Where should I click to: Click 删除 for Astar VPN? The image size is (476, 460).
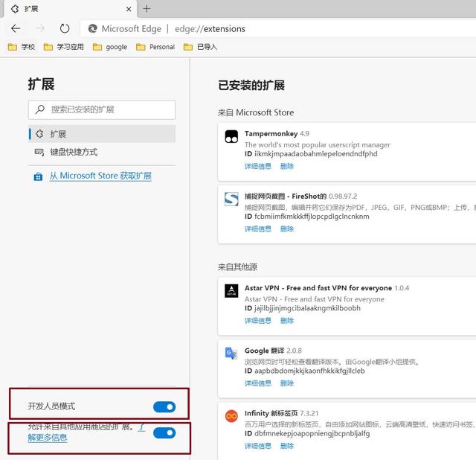coord(287,321)
